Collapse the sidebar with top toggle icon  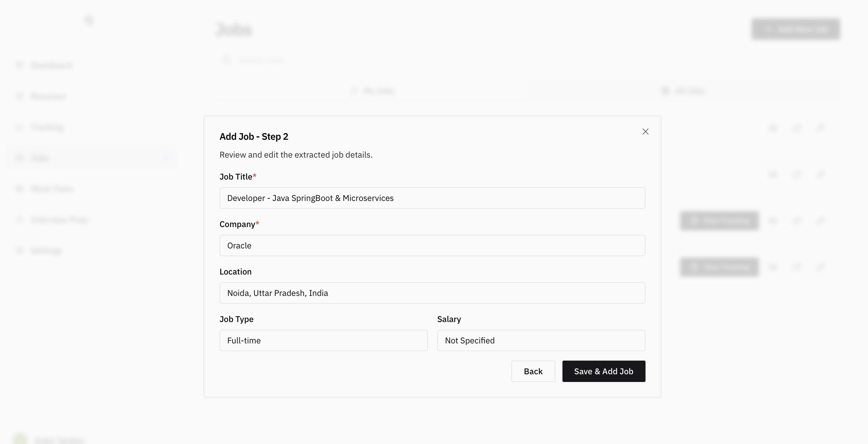point(89,20)
